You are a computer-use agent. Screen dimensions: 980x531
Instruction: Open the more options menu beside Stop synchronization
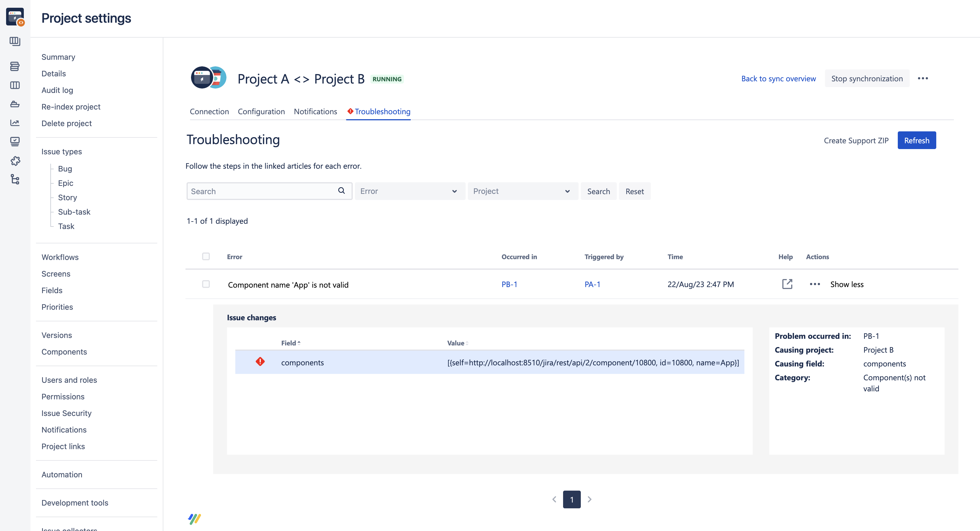coord(922,78)
